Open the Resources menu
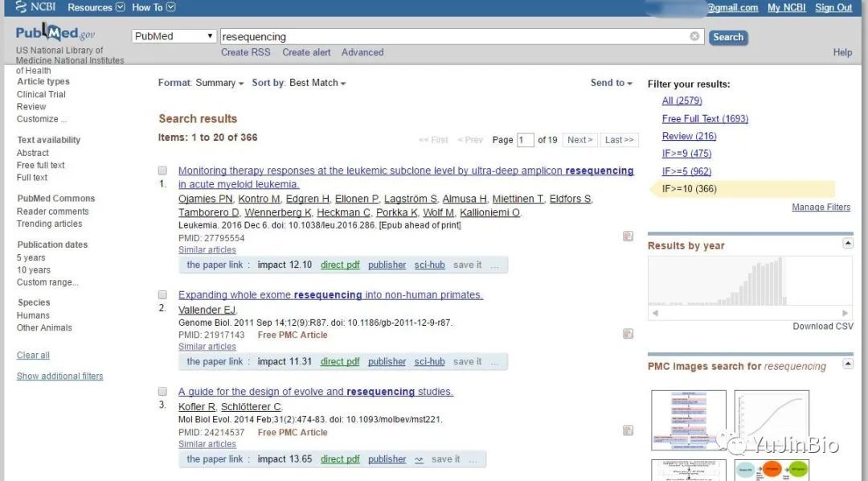The height and width of the screenshot is (481, 868). tap(96, 7)
